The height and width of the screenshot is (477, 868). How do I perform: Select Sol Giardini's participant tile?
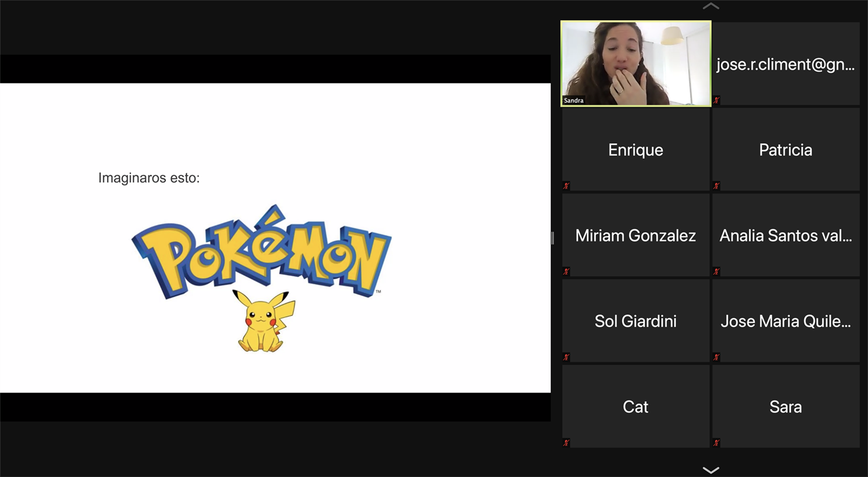click(636, 320)
